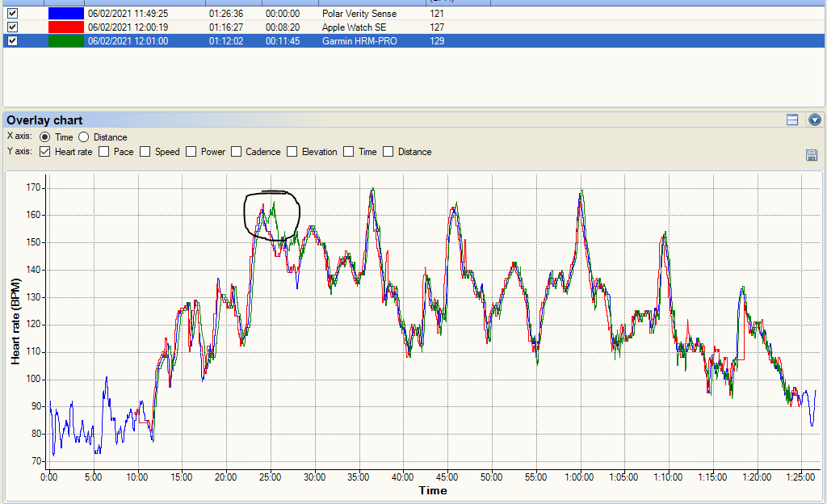Select the Distance radio for X axis
The width and height of the screenshot is (827, 504).
click(83, 137)
